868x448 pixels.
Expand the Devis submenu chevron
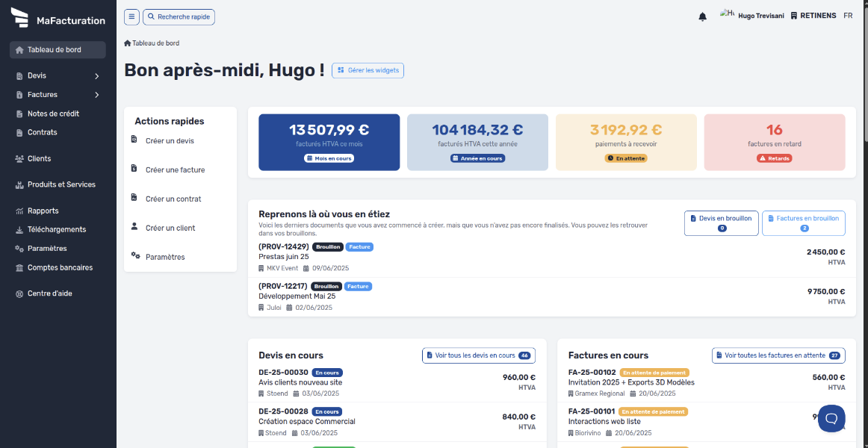[97, 75]
